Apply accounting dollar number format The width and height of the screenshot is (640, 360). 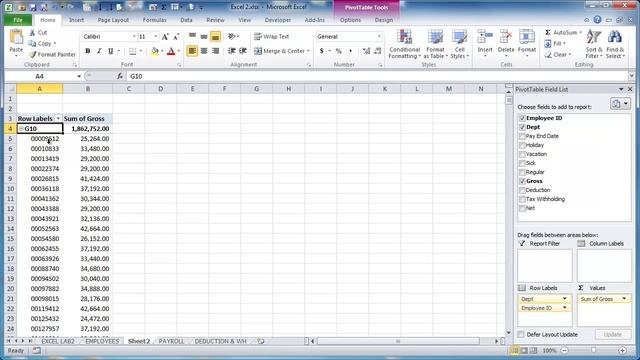(322, 51)
